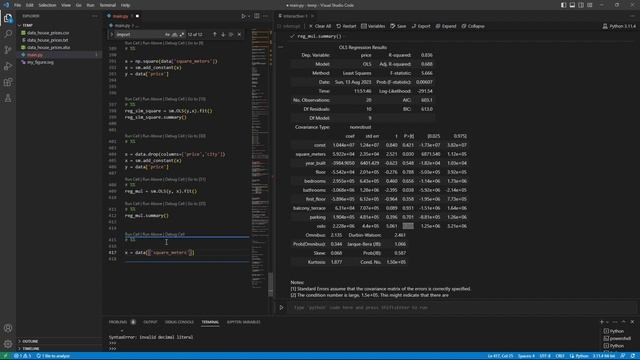Go to next match in Find widget
Screen dimensions: 640x360
click(x=223, y=35)
